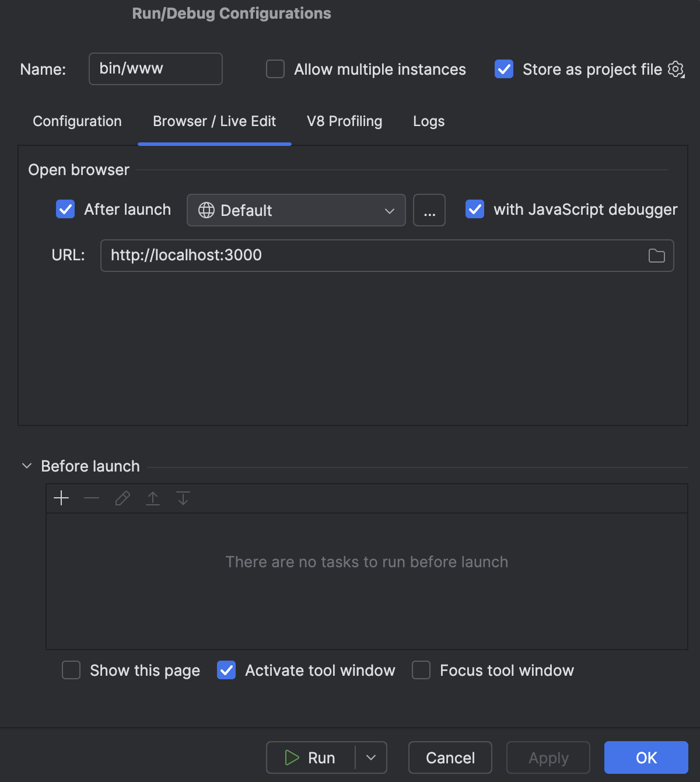The width and height of the screenshot is (700, 782).
Task: Check Show this page option
Action: tap(71, 670)
